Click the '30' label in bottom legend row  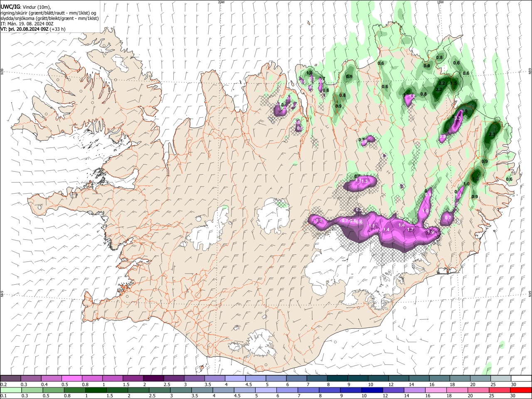(x=513, y=396)
